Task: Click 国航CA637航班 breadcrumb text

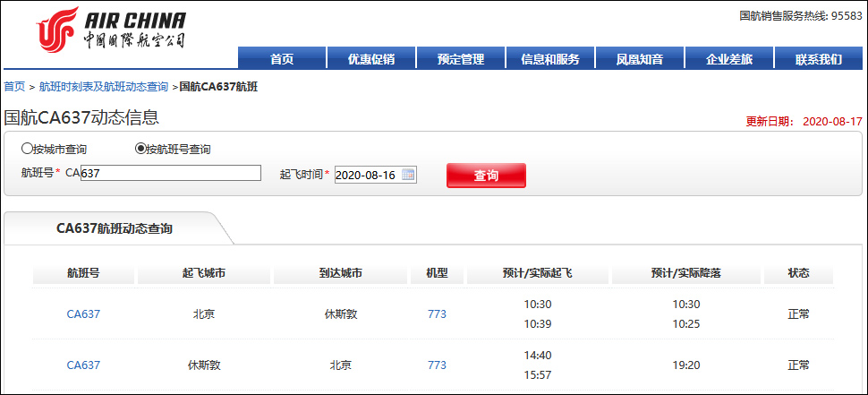Action: point(218,87)
